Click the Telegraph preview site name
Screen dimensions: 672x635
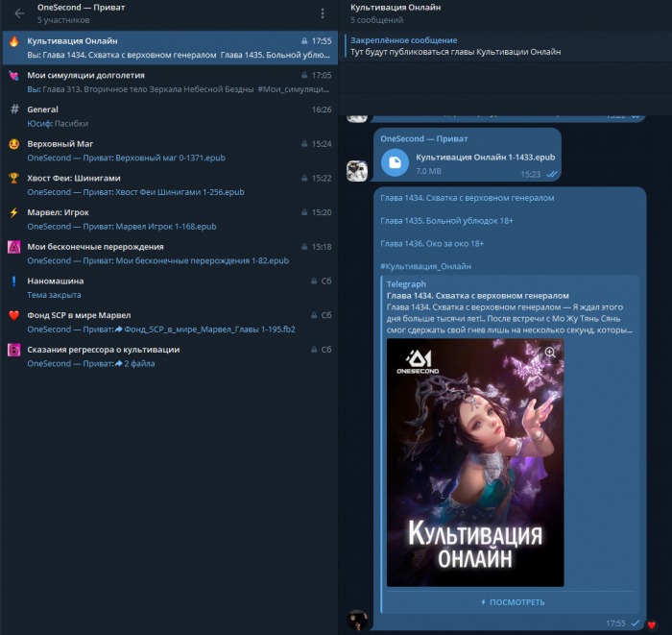pyautogui.click(x=406, y=283)
